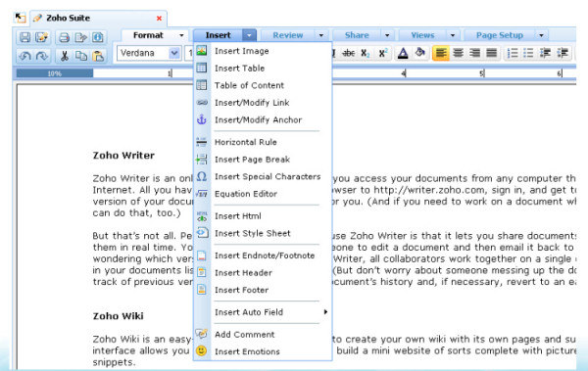
Task: Insert a bulleted list
Action: (x=528, y=53)
